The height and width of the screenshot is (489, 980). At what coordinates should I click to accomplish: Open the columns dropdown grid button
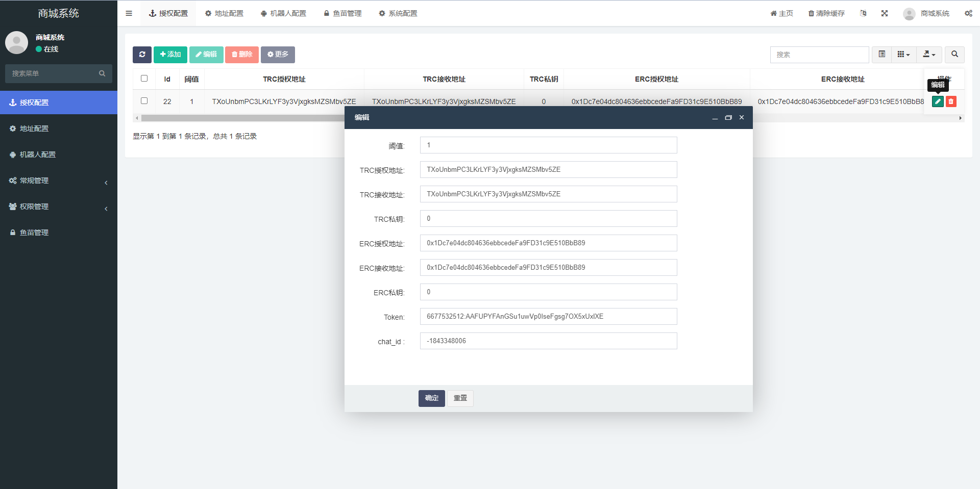click(x=903, y=55)
